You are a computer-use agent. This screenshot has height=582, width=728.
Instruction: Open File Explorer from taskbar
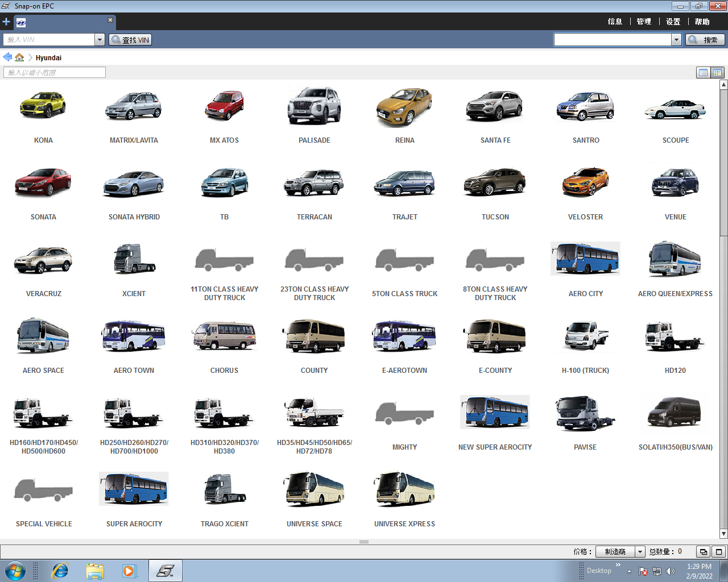[95, 571]
